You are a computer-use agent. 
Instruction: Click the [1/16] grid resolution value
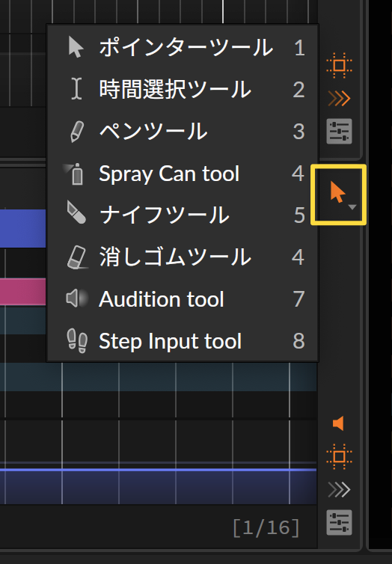(266, 527)
